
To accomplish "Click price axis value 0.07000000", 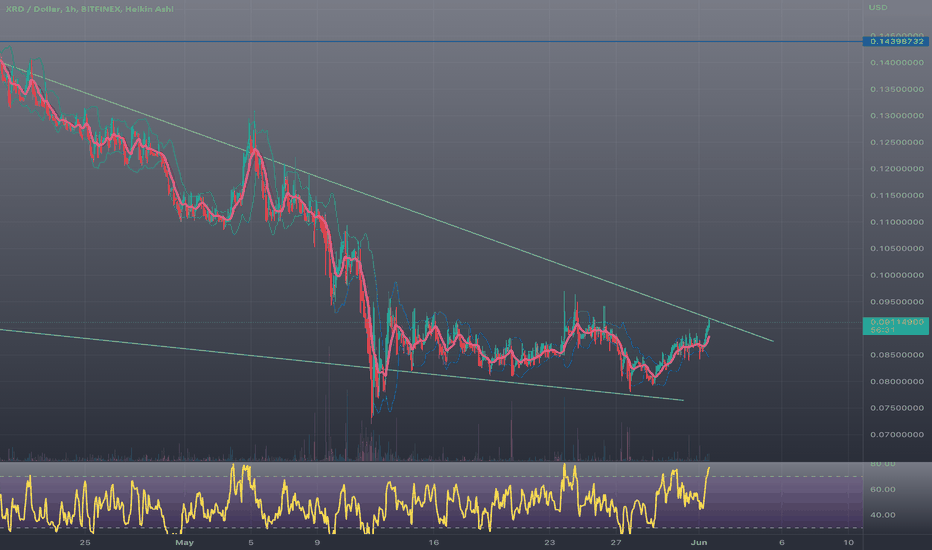I will tap(897, 435).
